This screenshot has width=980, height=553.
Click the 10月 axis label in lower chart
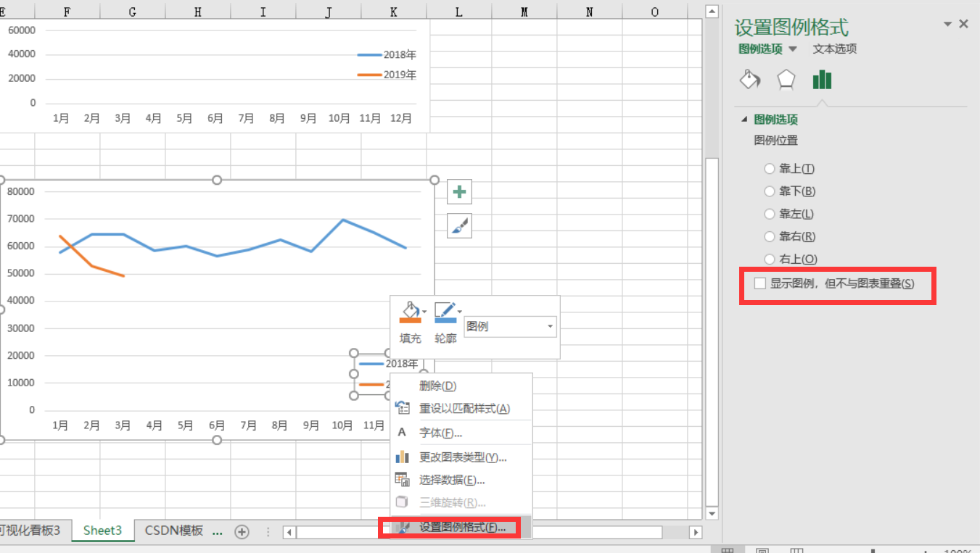point(342,425)
